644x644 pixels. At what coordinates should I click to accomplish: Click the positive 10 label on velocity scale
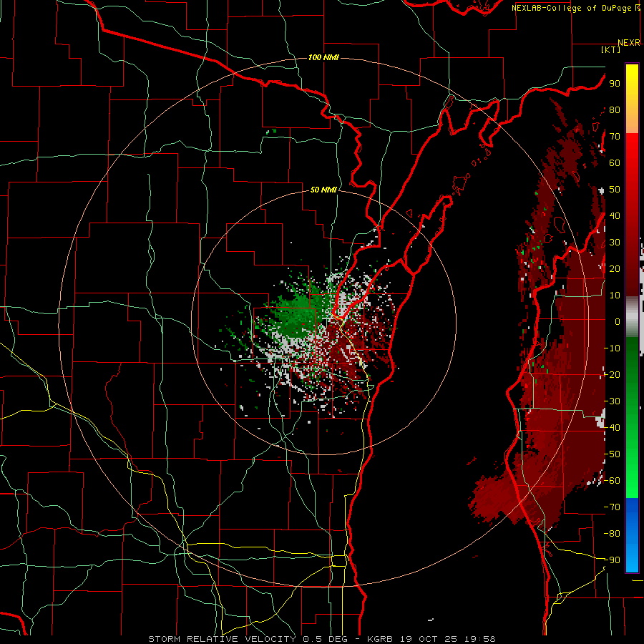[x=615, y=296]
